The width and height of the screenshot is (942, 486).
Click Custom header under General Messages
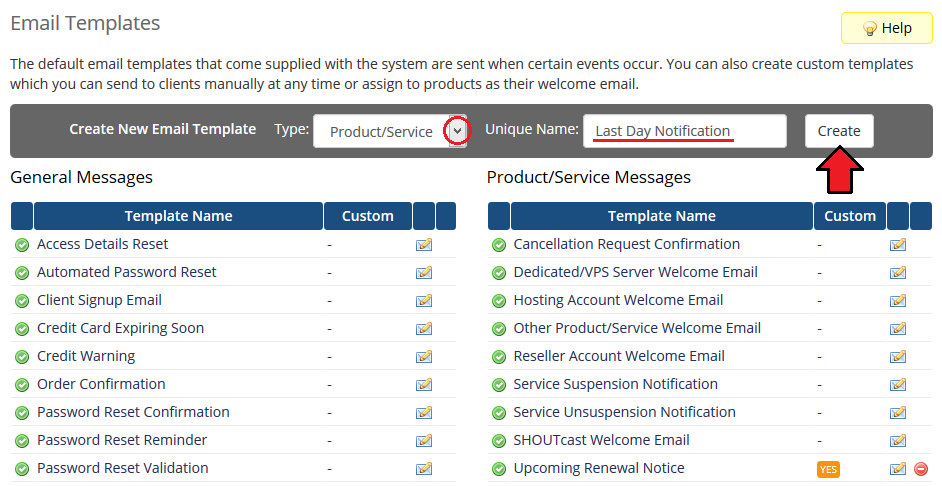click(x=368, y=216)
